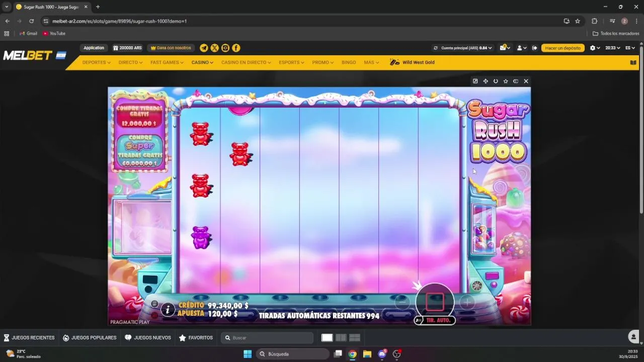
Task: Open the slot info 'i' button
Action: tap(168, 310)
